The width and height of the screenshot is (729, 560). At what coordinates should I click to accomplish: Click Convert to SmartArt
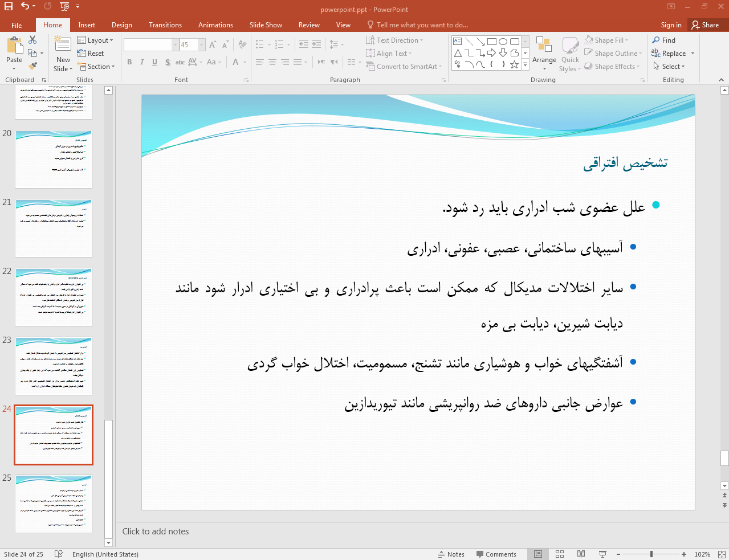click(x=403, y=67)
